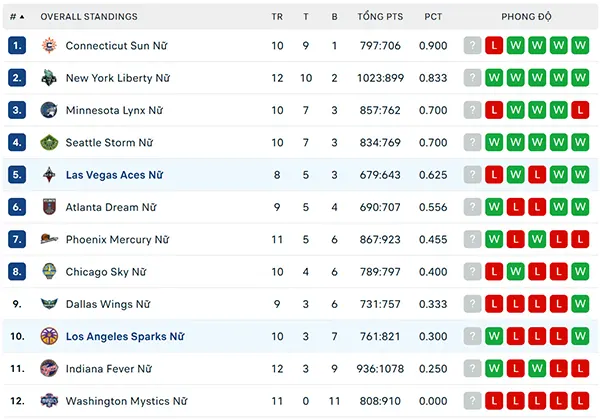
Task: Click the TỔNG PTS column header
Action: (380, 16)
